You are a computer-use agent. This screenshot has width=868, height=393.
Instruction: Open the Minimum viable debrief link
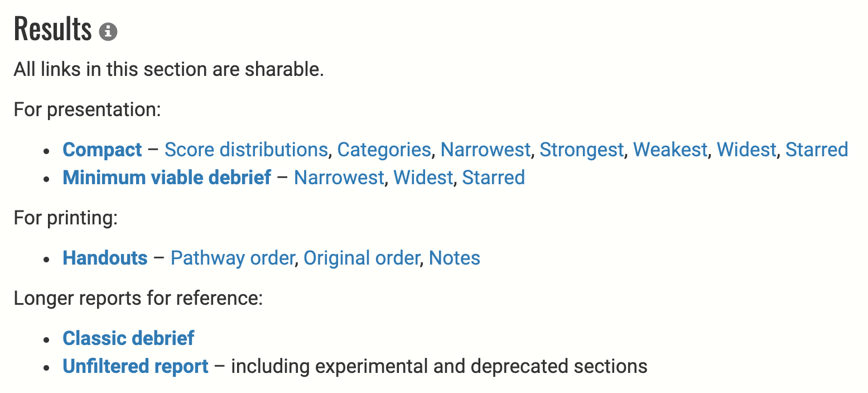[167, 178]
